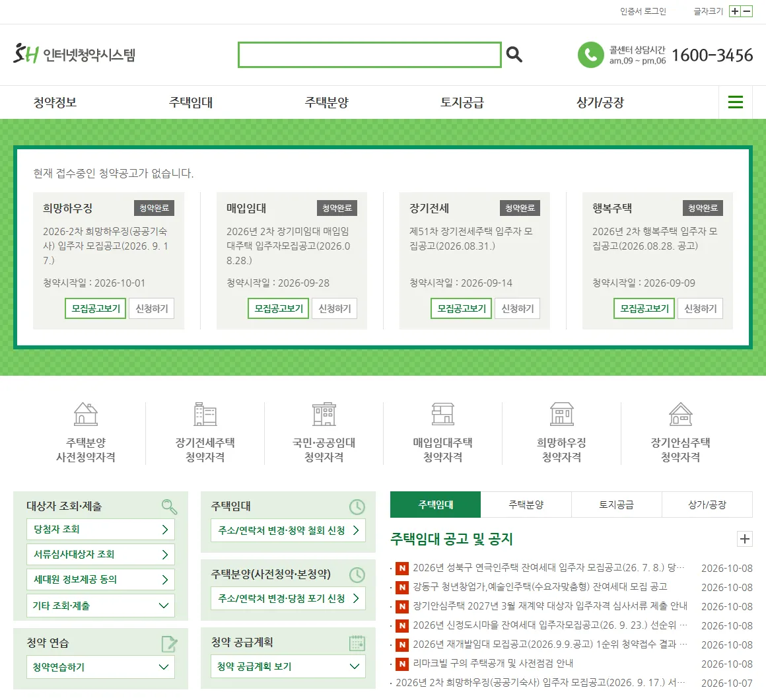Click the 인증서 로그인 link
The image size is (766, 700).
click(643, 11)
